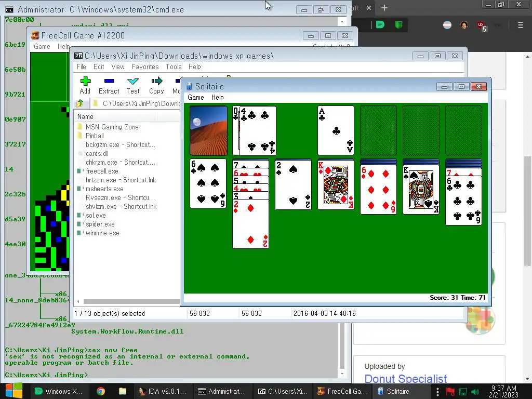Select bckgzm.exe shortcut file

click(x=121, y=144)
